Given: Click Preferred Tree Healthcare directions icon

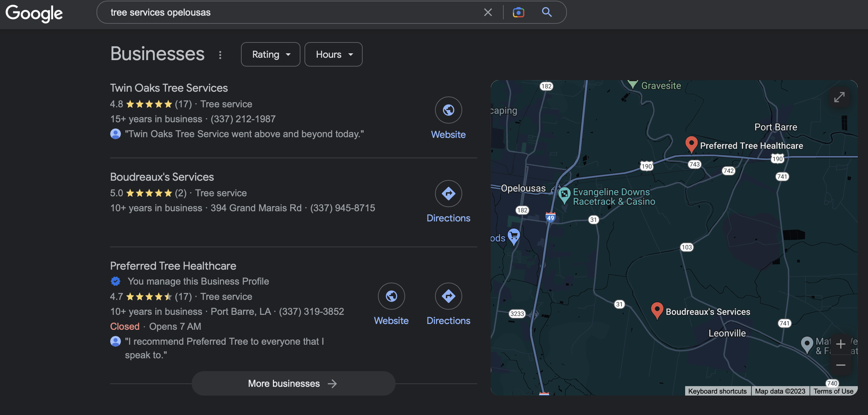Looking at the screenshot, I should point(448,296).
